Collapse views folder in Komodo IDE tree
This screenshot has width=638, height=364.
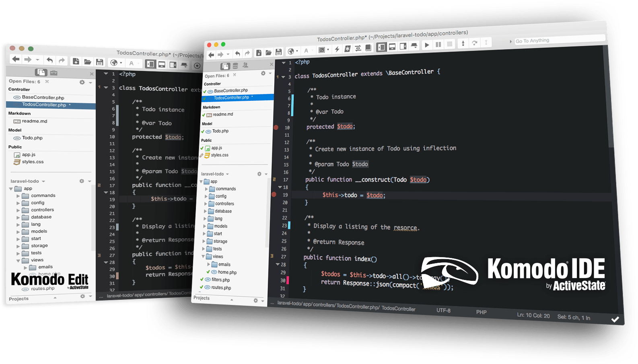203,256
